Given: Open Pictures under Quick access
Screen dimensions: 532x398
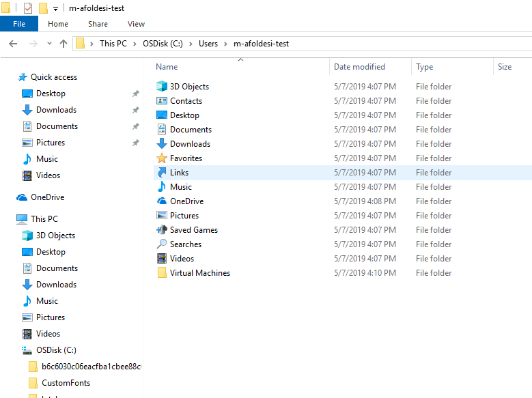Looking at the screenshot, I should coord(51,143).
